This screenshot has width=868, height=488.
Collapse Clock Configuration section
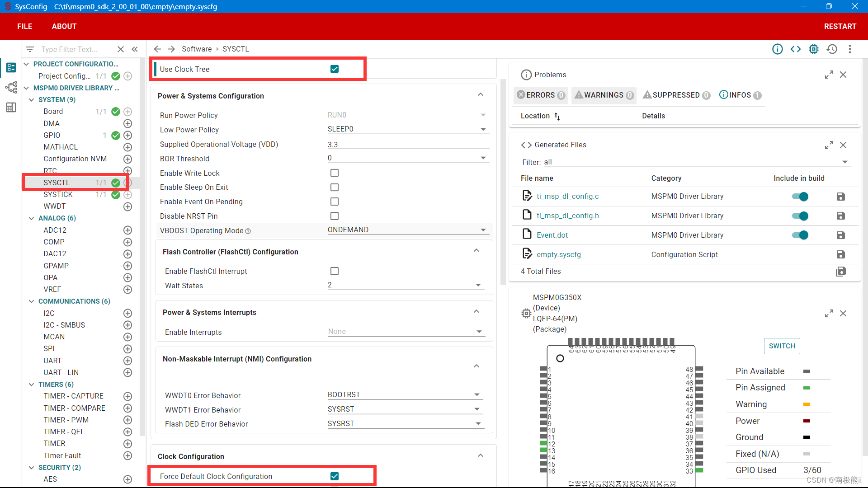pyautogui.click(x=481, y=455)
